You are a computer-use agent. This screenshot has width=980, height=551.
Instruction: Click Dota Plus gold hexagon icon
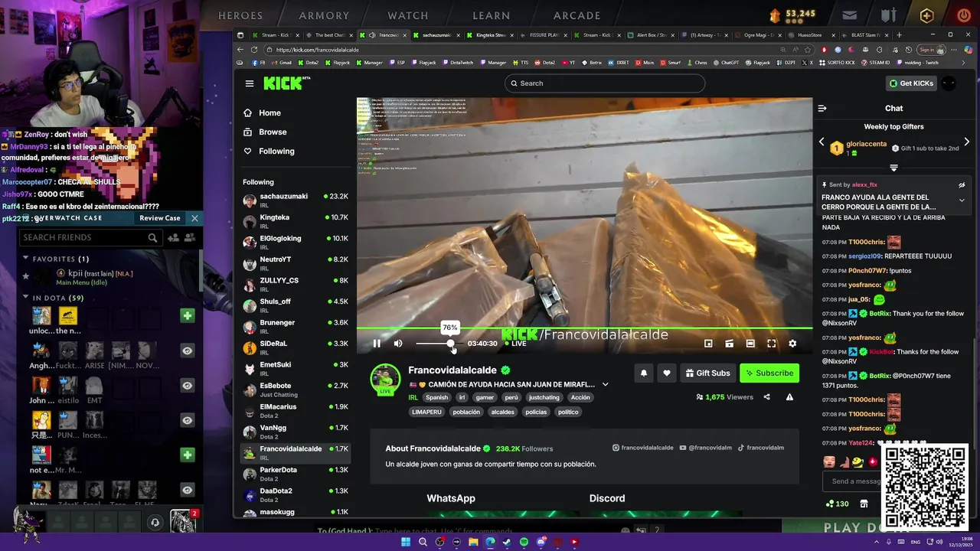pyautogui.click(x=926, y=15)
